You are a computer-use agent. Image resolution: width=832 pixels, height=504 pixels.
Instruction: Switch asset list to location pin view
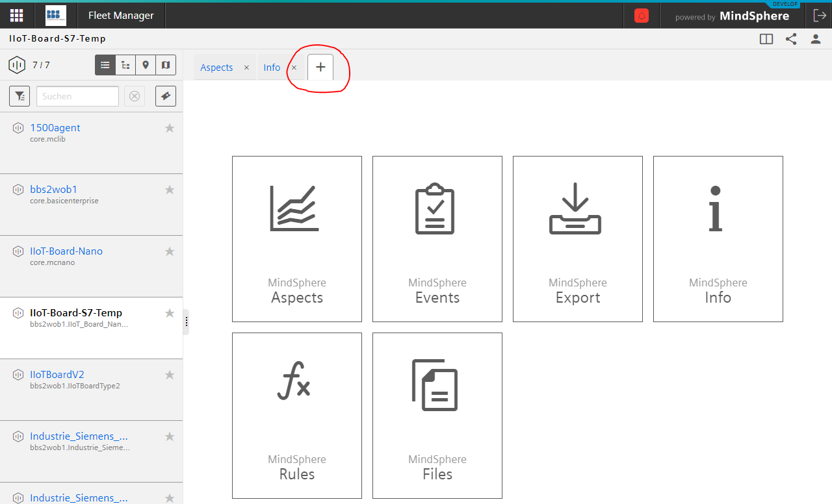click(x=146, y=65)
